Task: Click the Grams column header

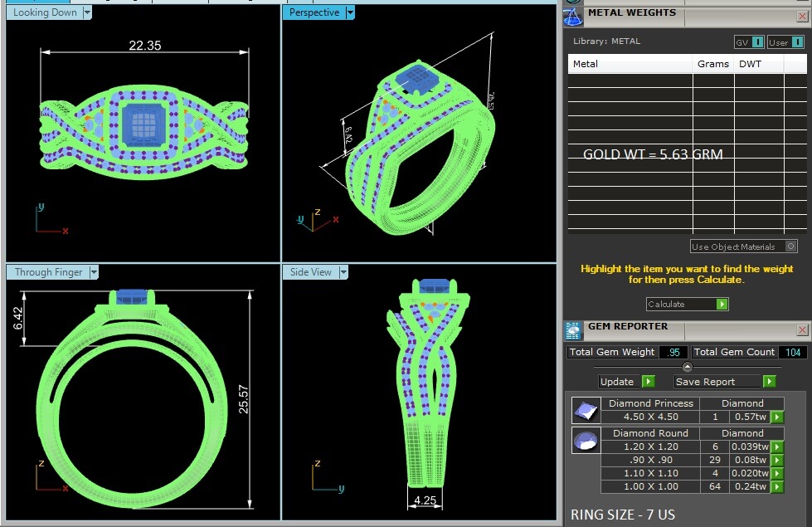Action: coord(712,64)
